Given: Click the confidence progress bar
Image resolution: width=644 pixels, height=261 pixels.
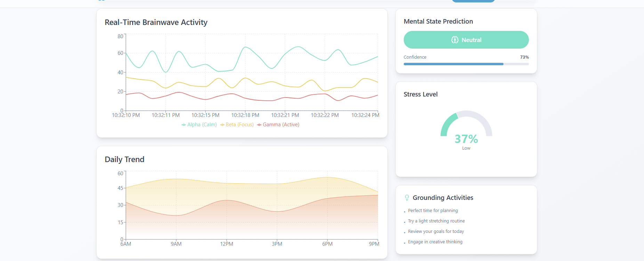Looking at the screenshot, I should [466, 64].
